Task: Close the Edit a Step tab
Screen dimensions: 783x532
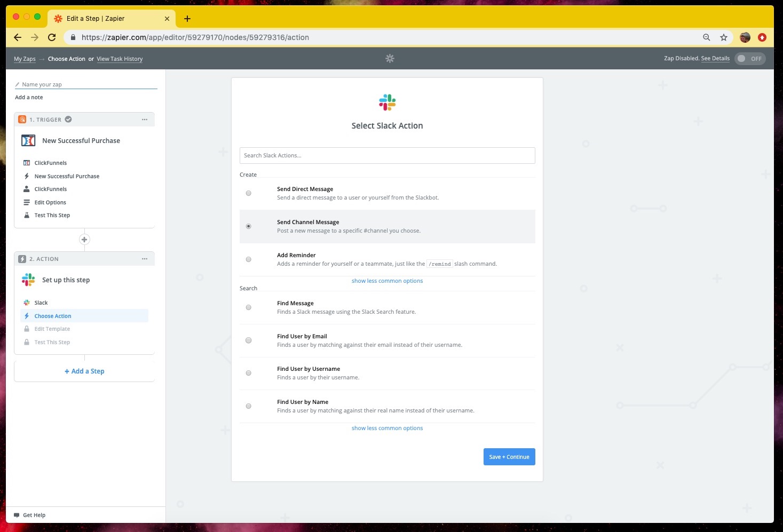Action: point(167,19)
